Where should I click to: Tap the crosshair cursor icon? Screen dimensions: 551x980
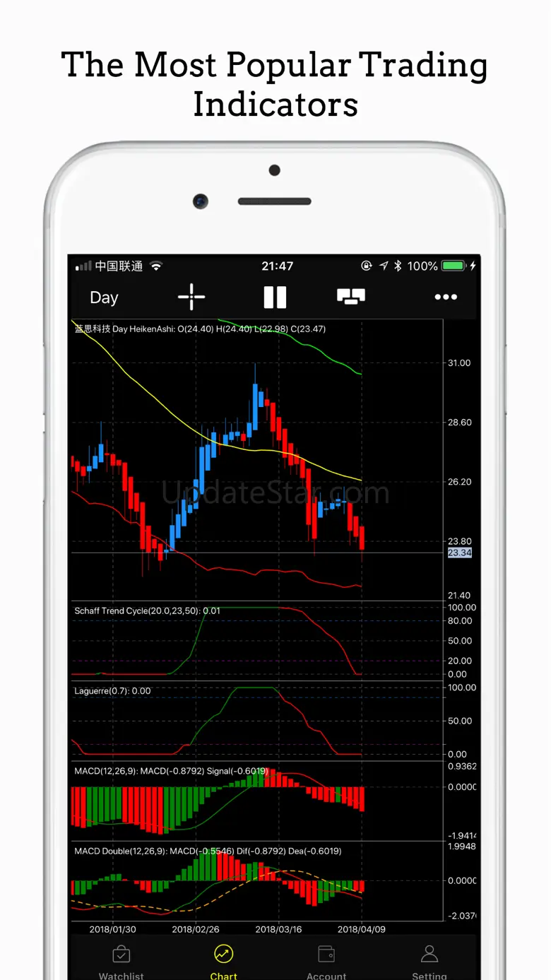(x=191, y=297)
